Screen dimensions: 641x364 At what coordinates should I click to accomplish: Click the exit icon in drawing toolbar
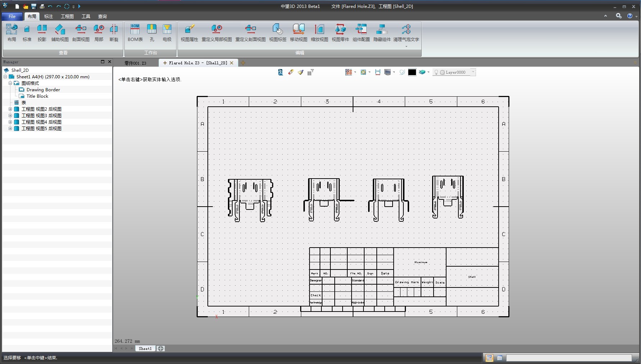[280, 72]
